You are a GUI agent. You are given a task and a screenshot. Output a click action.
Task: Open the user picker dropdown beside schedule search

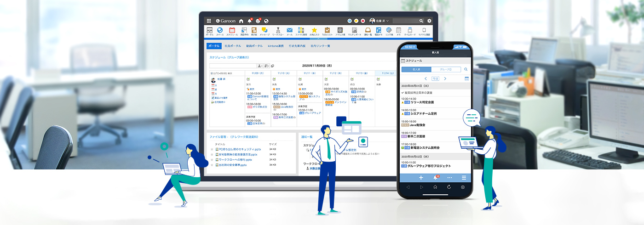tap(260, 66)
